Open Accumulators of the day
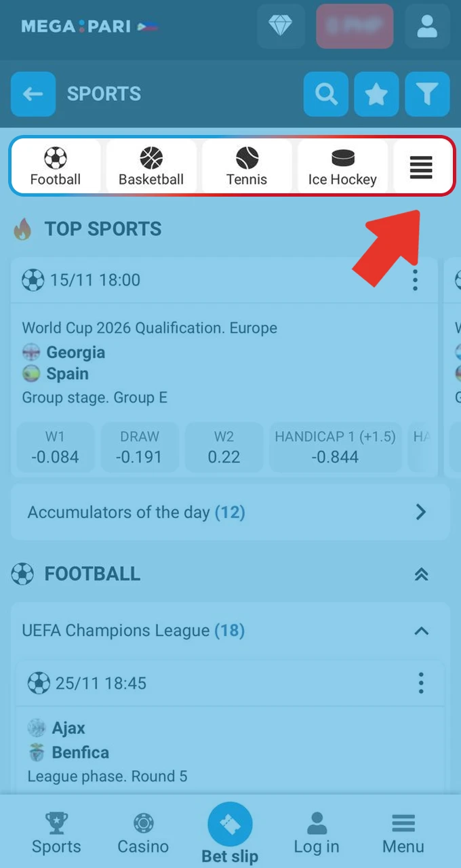This screenshot has height=868, width=461. pos(230,512)
